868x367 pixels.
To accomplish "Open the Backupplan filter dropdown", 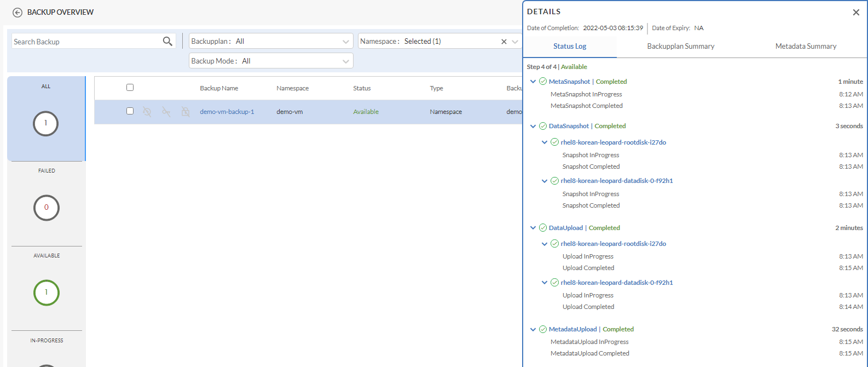I will tap(271, 41).
